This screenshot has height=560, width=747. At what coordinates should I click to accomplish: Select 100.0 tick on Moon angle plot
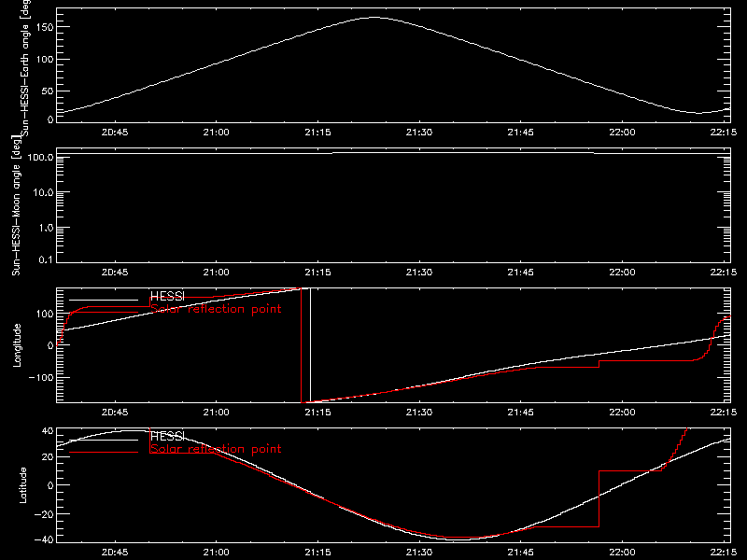click(x=40, y=157)
